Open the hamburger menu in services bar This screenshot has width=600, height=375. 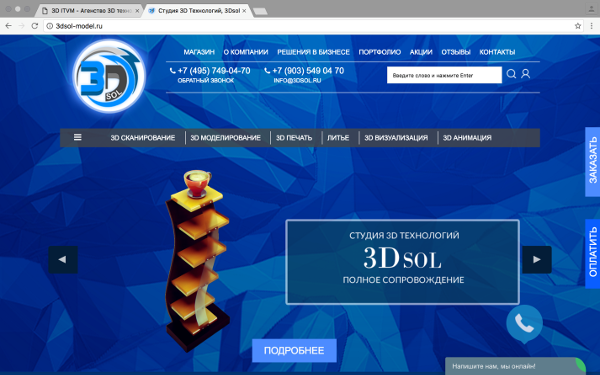point(78,137)
